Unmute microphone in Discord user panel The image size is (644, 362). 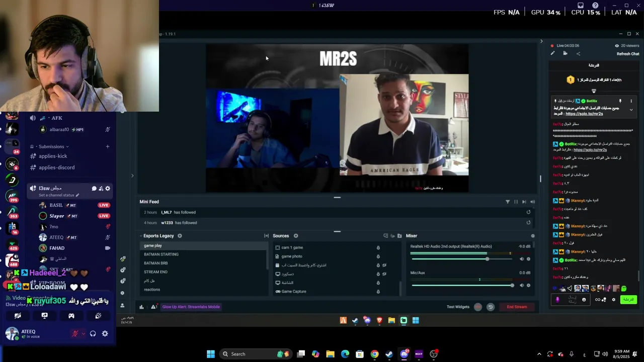(x=75, y=333)
